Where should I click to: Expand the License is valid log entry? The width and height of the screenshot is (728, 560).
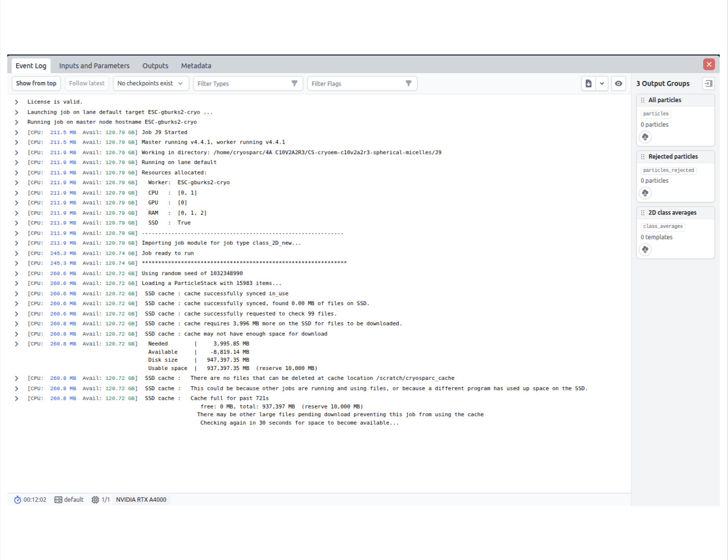17,102
